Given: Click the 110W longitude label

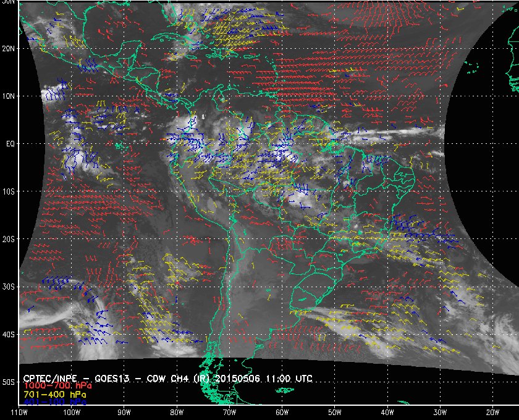Looking at the screenshot, I should point(19,413).
